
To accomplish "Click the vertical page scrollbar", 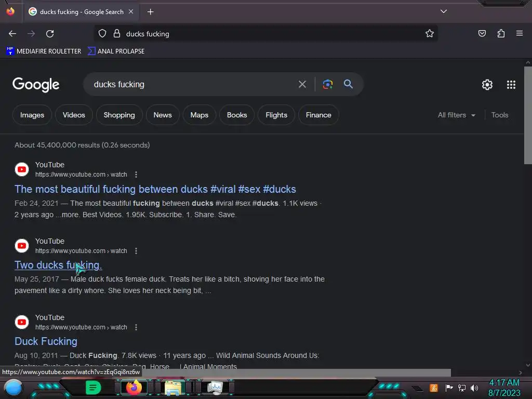I will point(528,115).
